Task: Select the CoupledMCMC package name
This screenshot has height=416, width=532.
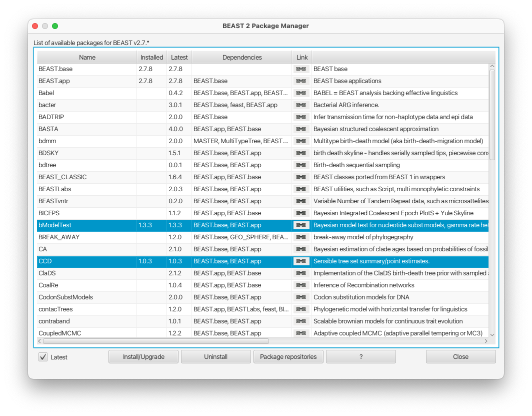Action: pyautogui.click(x=59, y=333)
